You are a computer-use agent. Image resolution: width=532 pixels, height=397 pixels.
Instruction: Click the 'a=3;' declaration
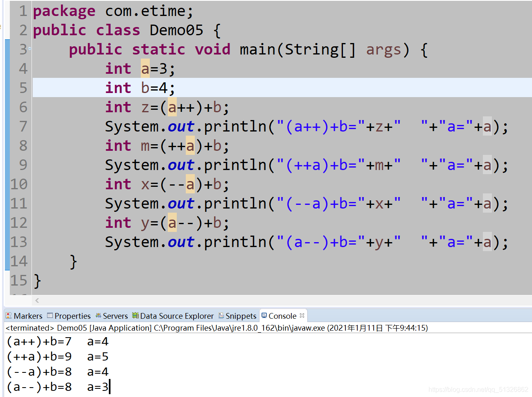point(158,69)
